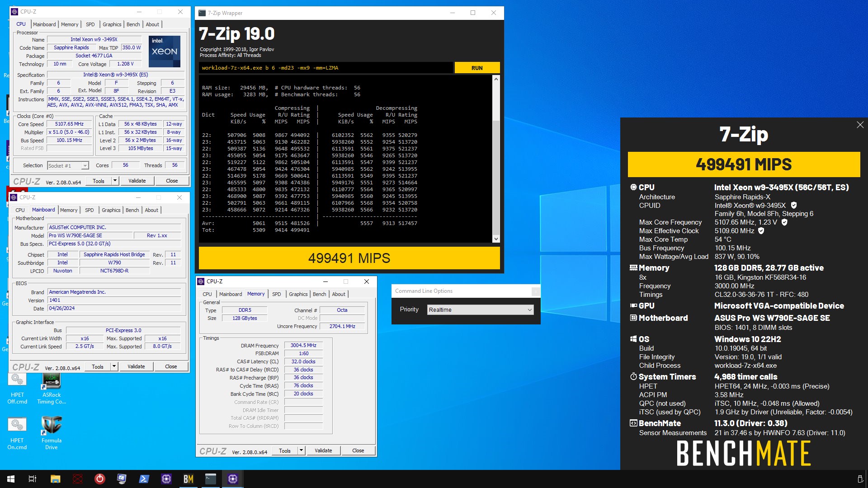Open the HPET On.cmd desktop shortcut
The width and height of the screenshot is (868, 488).
[x=17, y=433]
